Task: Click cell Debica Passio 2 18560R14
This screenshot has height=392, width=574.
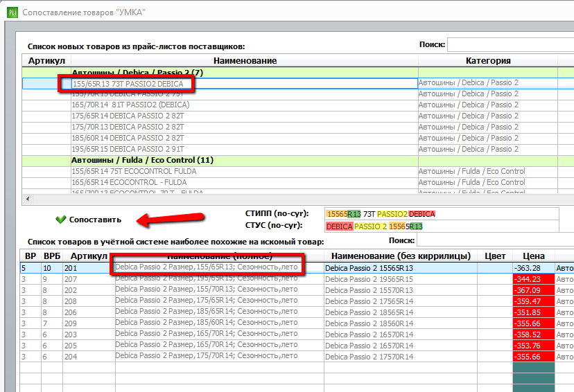Action: [401, 323]
